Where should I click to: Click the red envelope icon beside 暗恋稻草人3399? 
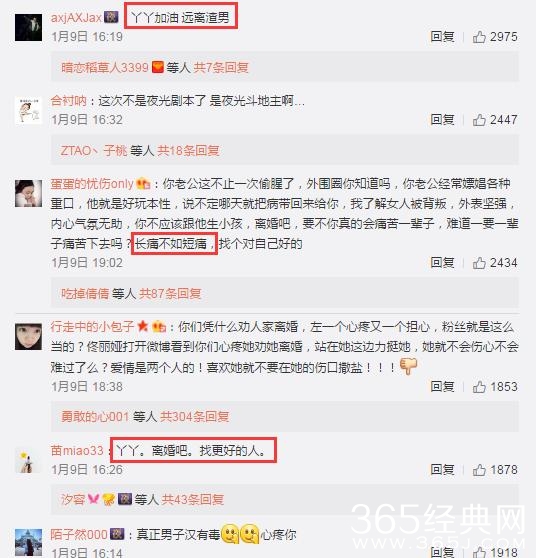coord(158,67)
